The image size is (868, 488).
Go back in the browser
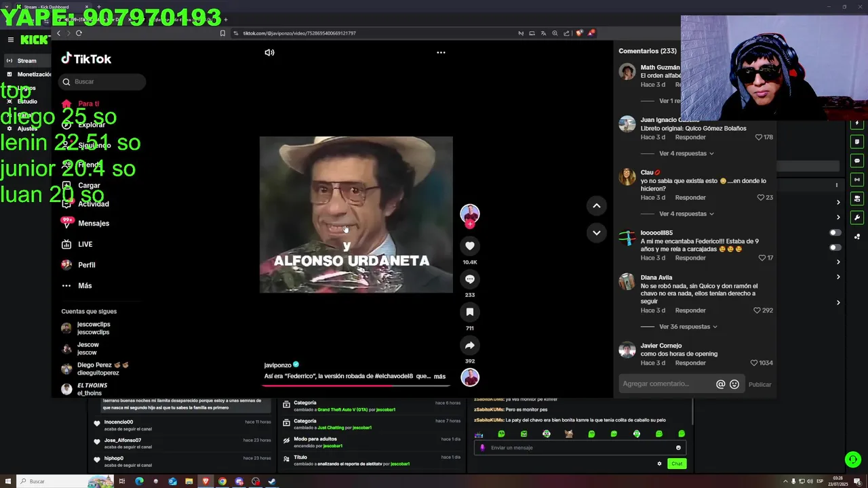58,33
